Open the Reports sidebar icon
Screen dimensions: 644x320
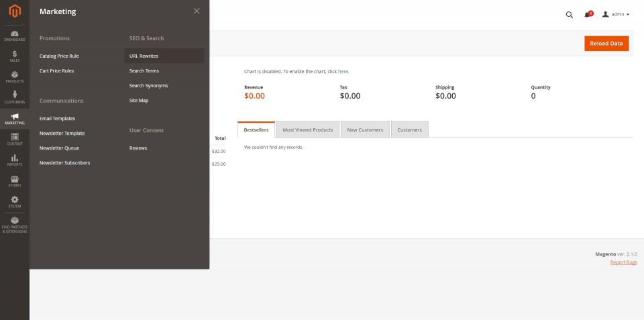(14, 160)
